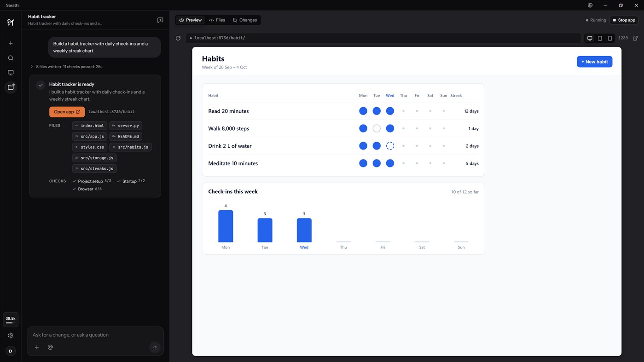Click the New habit button
This screenshot has width=644, height=362.
594,62
